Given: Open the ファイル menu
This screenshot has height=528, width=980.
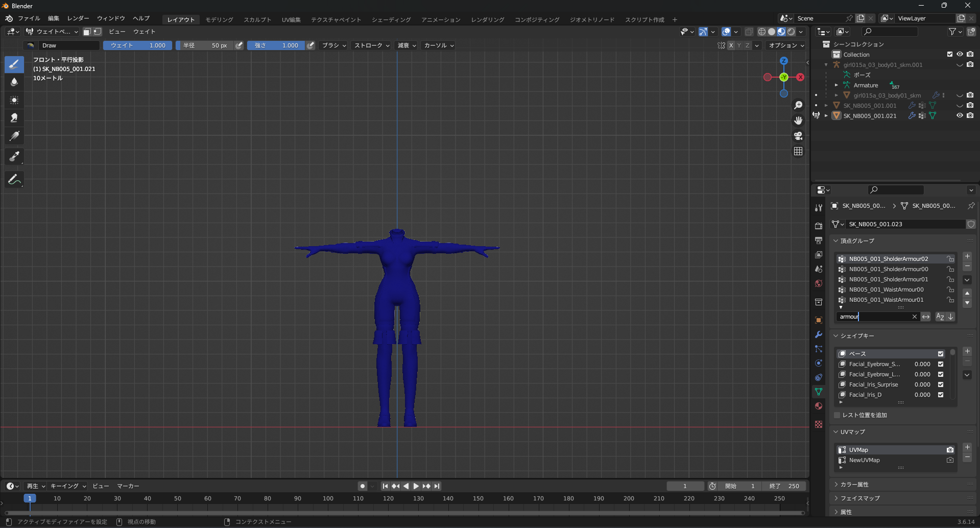Looking at the screenshot, I should tap(29, 18).
